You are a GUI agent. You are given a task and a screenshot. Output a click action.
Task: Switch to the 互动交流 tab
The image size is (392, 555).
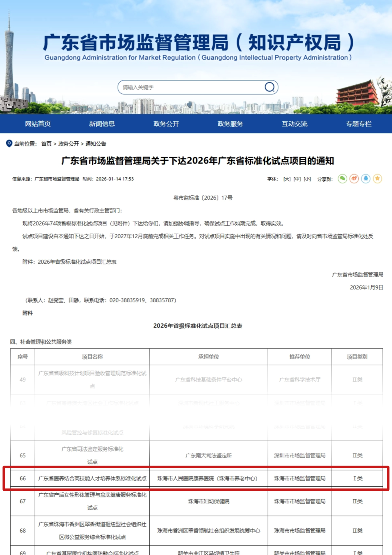pyautogui.click(x=295, y=124)
